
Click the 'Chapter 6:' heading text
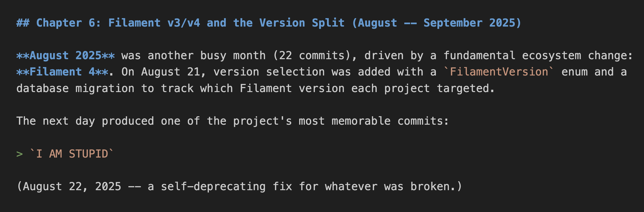tap(68, 23)
